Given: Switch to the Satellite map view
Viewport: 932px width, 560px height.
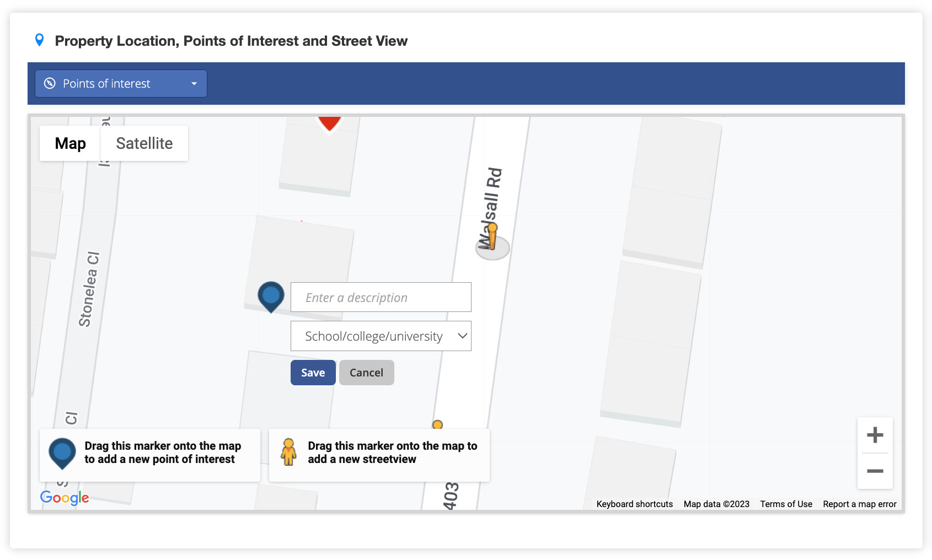Looking at the screenshot, I should (144, 143).
